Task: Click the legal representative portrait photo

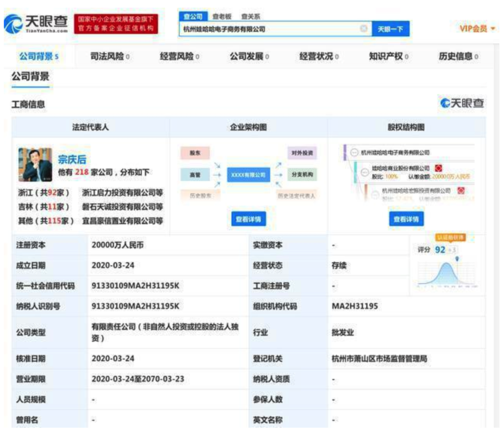Action: (x=35, y=165)
